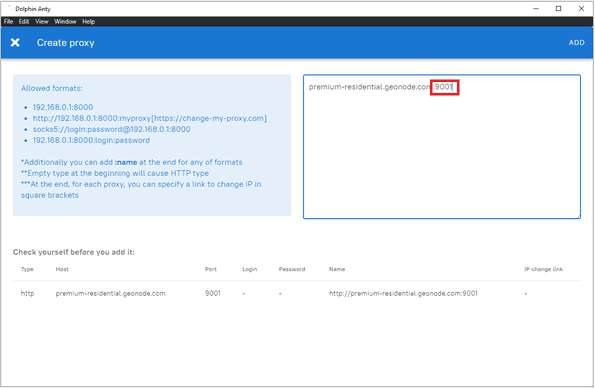Click the http type cell in preview row
595x388 pixels.
click(27, 293)
